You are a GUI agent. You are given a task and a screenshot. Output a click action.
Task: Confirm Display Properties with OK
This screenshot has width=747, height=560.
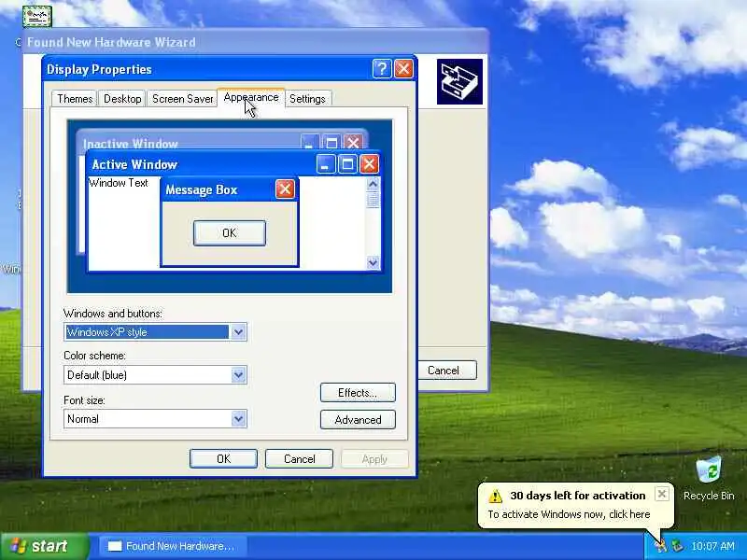(223, 458)
